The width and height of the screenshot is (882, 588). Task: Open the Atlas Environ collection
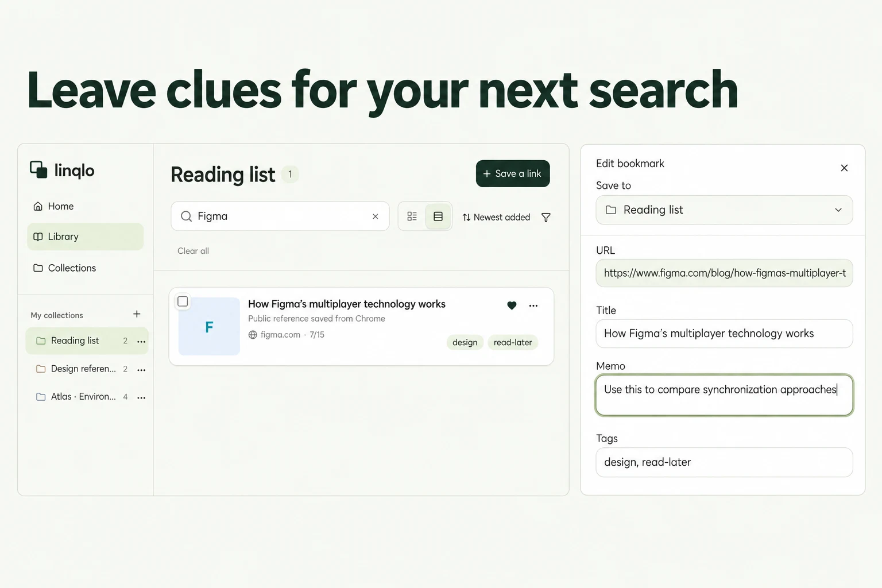pyautogui.click(x=83, y=397)
